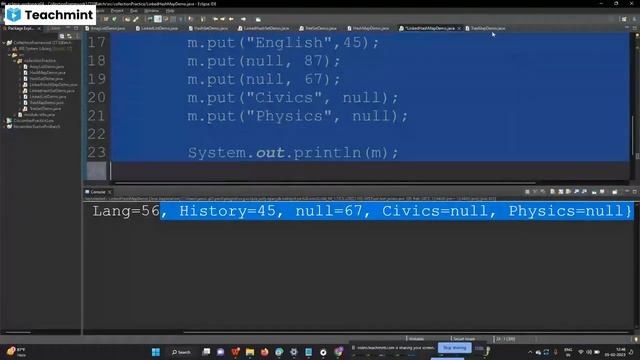This screenshot has width=640, height=360.
Task: Click code line m.put("Physics", null);
Action: (x=298, y=116)
